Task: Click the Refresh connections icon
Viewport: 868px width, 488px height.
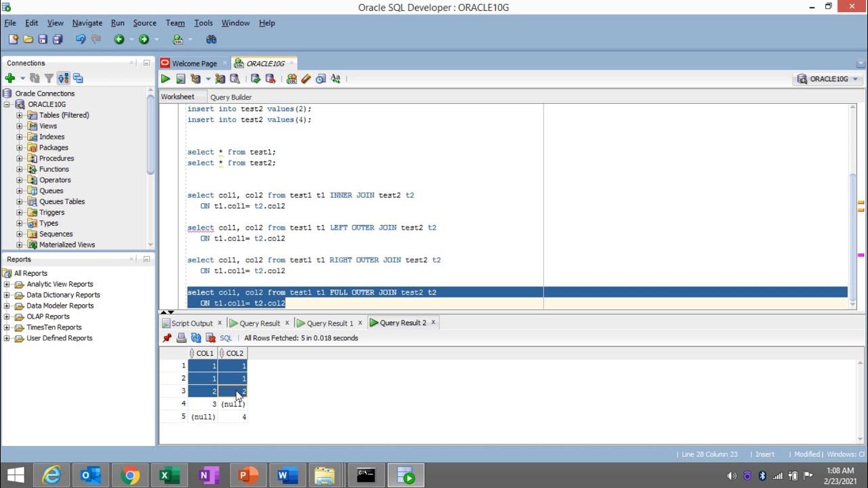Action: (35, 79)
